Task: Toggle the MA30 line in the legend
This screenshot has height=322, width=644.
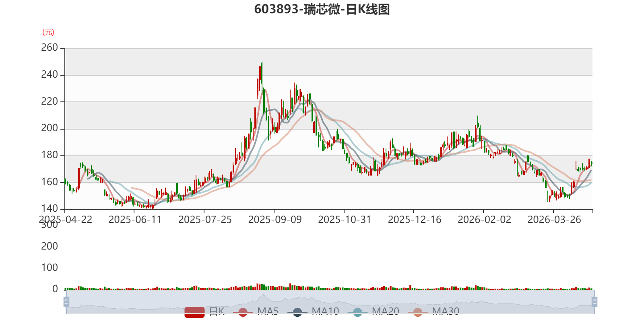Action: click(x=433, y=312)
